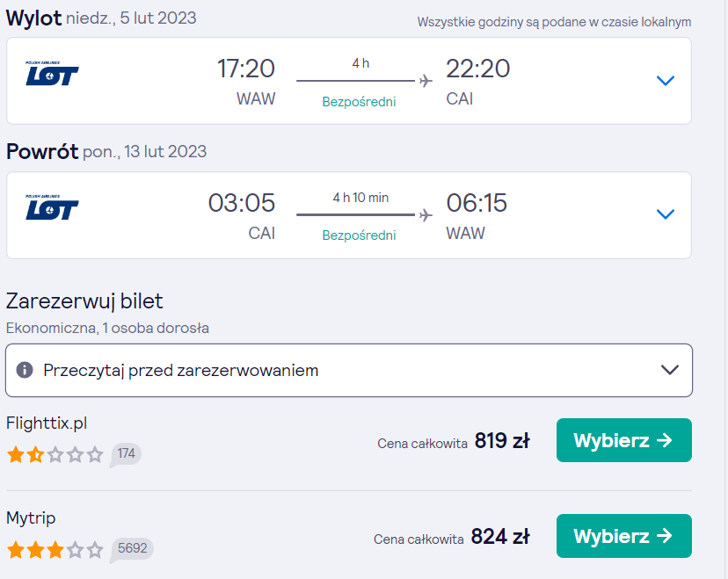Click the 819 zł total price
Viewport: 728px width, 579px height.
pos(502,441)
